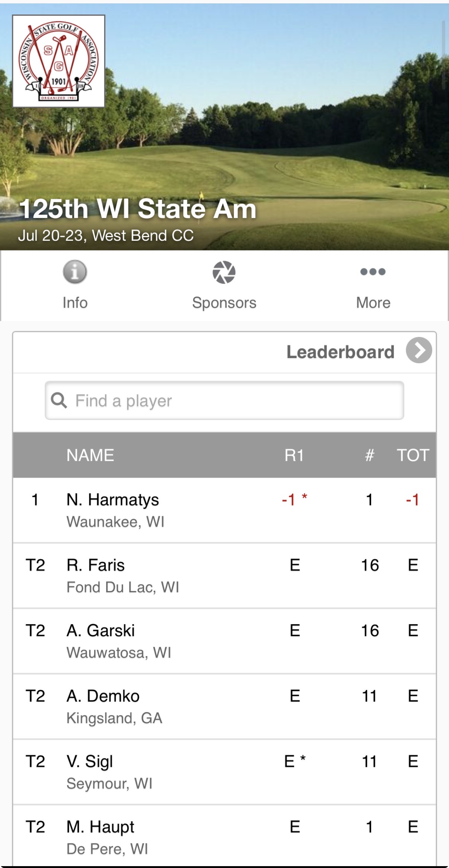Tap the Sponsors tab label
This screenshot has width=449, height=868.
(x=224, y=303)
